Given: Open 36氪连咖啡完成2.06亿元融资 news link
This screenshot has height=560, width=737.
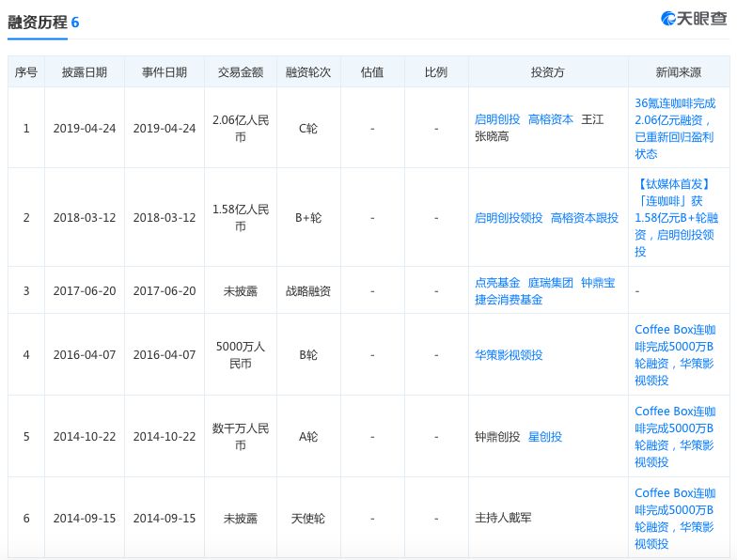Looking at the screenshot, I should tap(675, 128).
